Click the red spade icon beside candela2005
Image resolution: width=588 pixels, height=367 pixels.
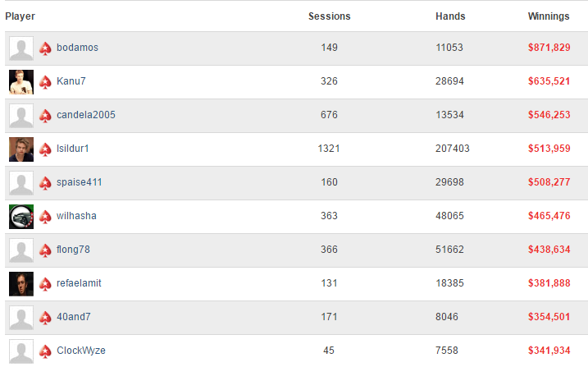(45, 116)
